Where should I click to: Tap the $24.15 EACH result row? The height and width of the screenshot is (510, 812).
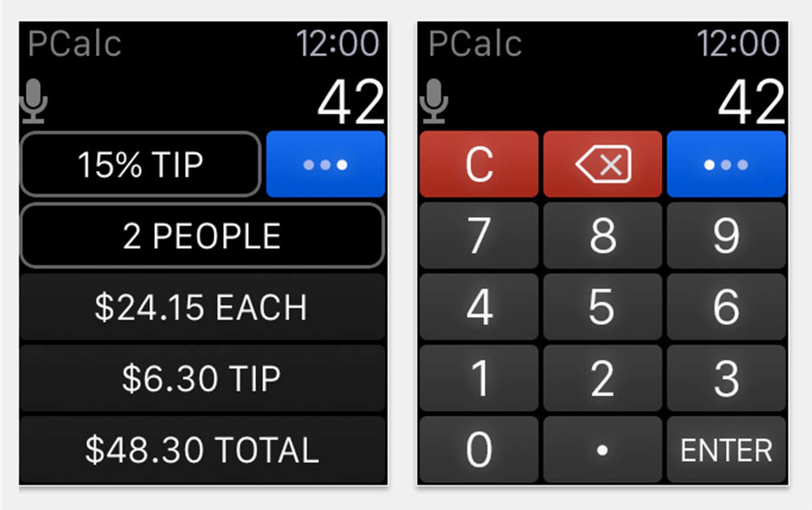coord(202,307)
